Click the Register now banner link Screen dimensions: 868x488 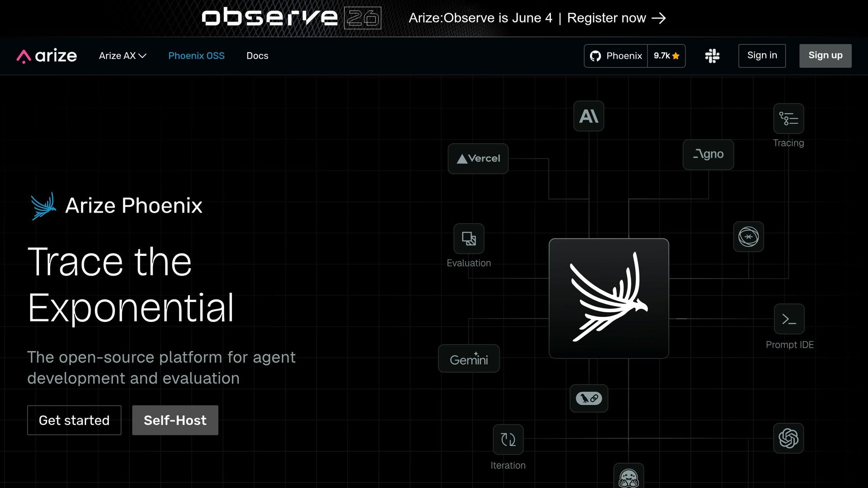pyautogui.click(x=616, y=18)
